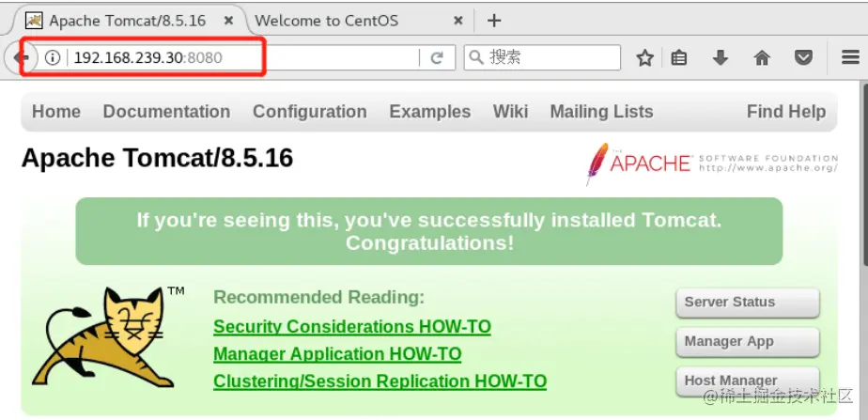This screenshot has height=420, width=868.
Task: Open Security Considerations HOW-TO link
Action: coord(352,326)
